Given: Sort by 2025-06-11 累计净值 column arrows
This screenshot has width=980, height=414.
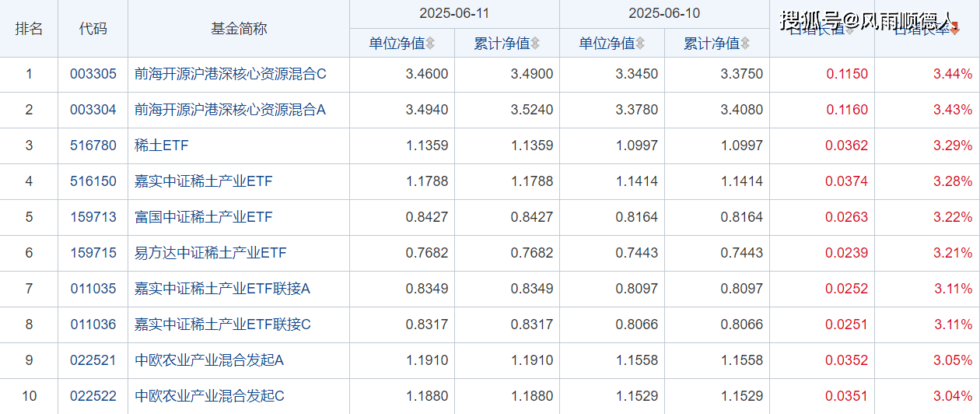Looking at the screenshot, I should click(535, 44).
